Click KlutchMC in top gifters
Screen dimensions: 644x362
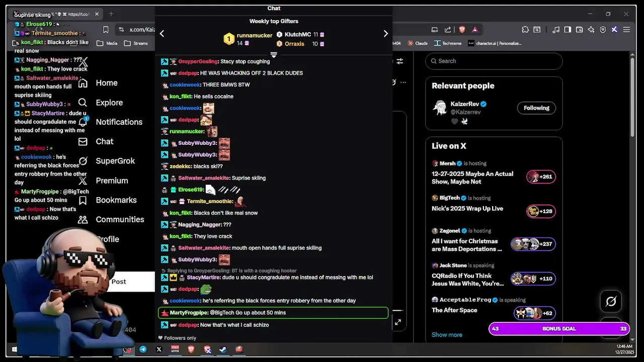[298, 35]
